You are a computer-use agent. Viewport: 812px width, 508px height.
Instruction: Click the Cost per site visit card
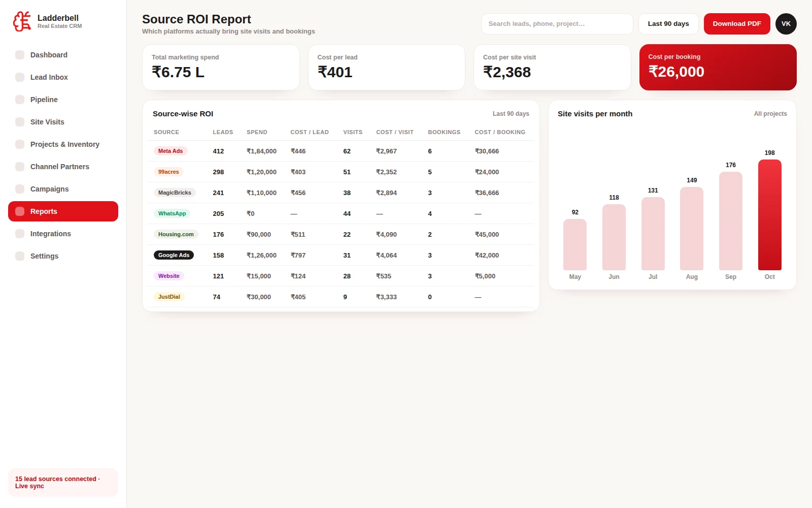point(552,67)
